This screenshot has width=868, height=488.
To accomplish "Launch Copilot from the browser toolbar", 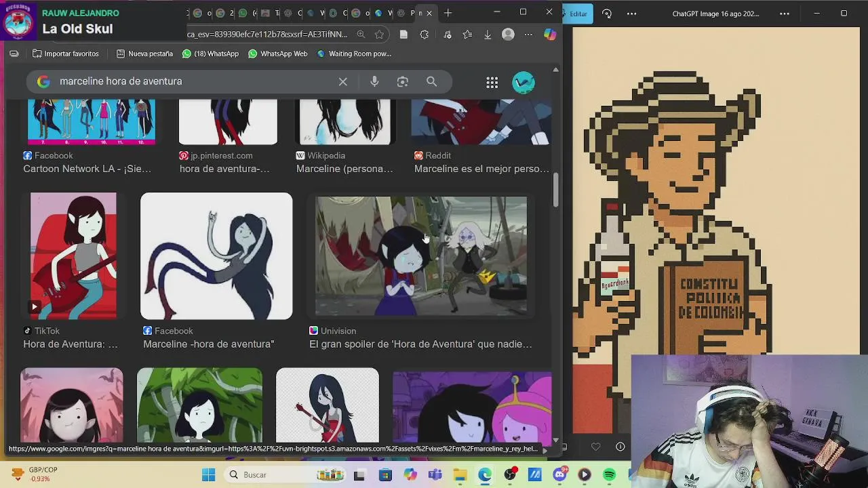I will click(x=550, y=35).
